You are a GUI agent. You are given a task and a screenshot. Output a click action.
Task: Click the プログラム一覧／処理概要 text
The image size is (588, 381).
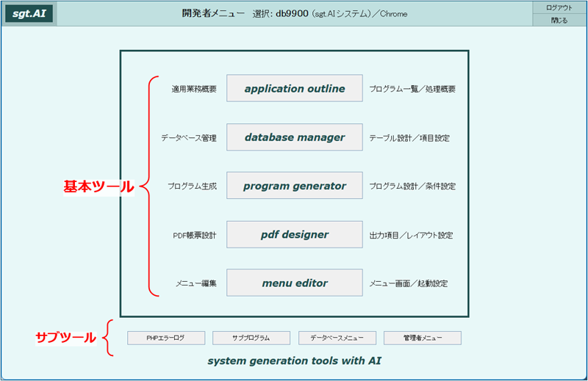pos(412,89)
